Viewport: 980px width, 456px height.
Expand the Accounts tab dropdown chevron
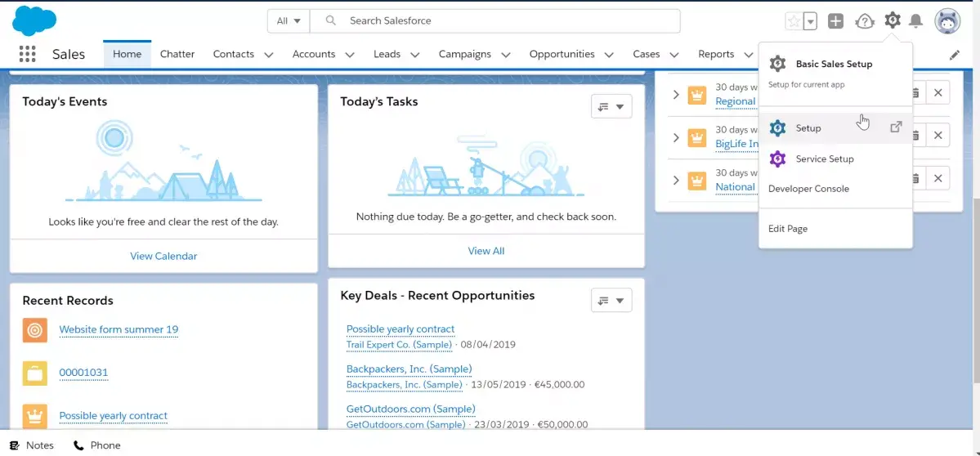350,55
